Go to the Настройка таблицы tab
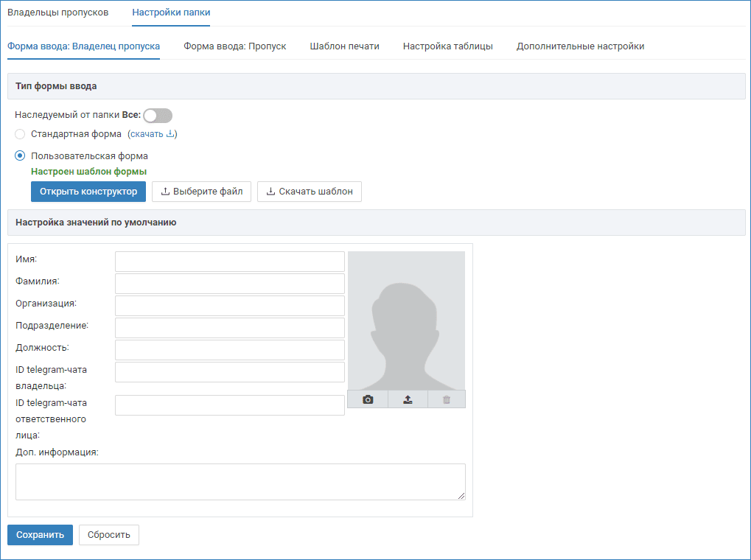Viewport: 751px width, 560px height. tap(447, 46)
